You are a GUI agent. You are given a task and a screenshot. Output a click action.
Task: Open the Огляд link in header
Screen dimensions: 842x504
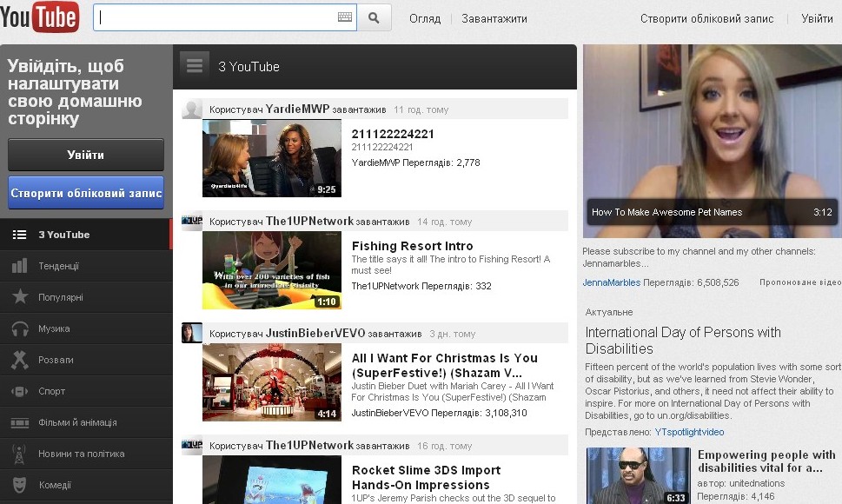425,19
